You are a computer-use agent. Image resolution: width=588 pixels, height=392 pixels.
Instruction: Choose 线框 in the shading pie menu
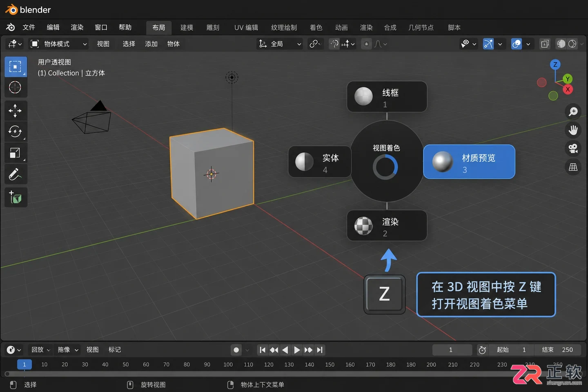pyautogui.click(x=387, y=96)
